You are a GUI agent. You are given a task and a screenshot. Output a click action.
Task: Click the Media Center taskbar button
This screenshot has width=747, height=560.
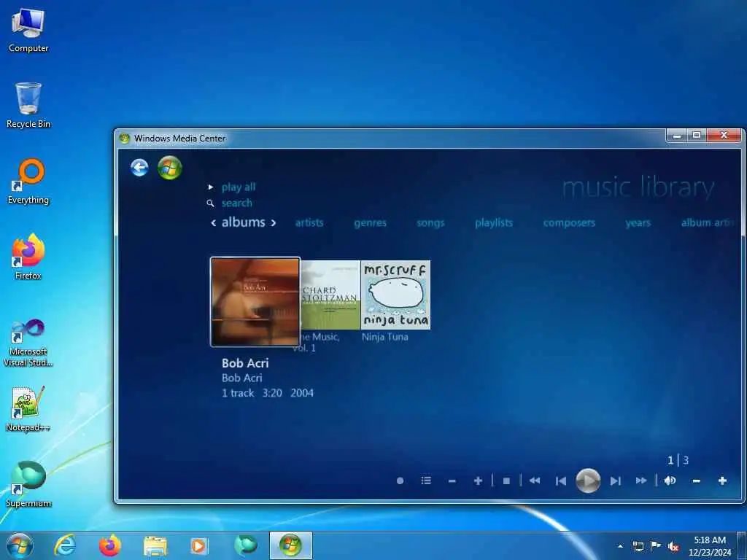[x=290, y=545]
